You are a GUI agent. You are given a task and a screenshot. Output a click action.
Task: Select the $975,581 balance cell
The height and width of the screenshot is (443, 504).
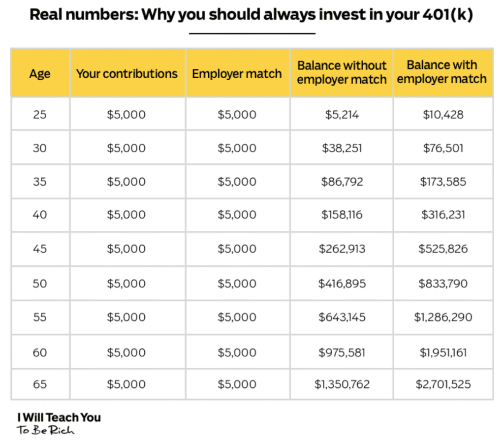click(x=342, y=352)
